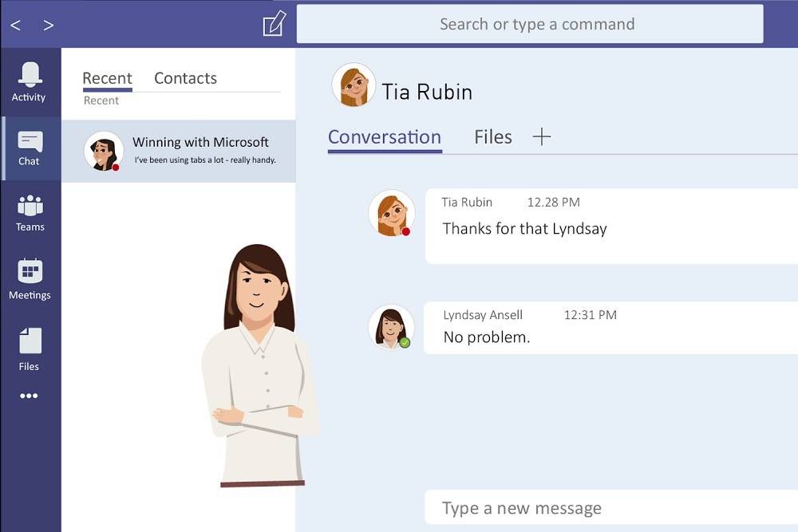The height and width of the screenshot is (532, 798).
Task: Open more options via the ellipsis icon
Action: click(30, 396)
